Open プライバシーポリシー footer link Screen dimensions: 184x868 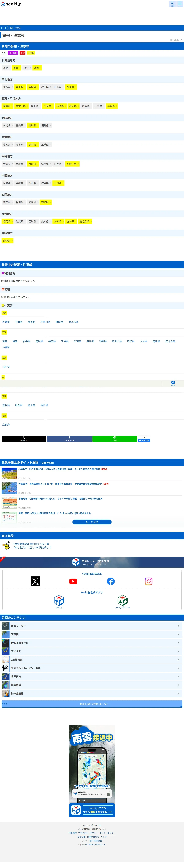tap(88, 833)
